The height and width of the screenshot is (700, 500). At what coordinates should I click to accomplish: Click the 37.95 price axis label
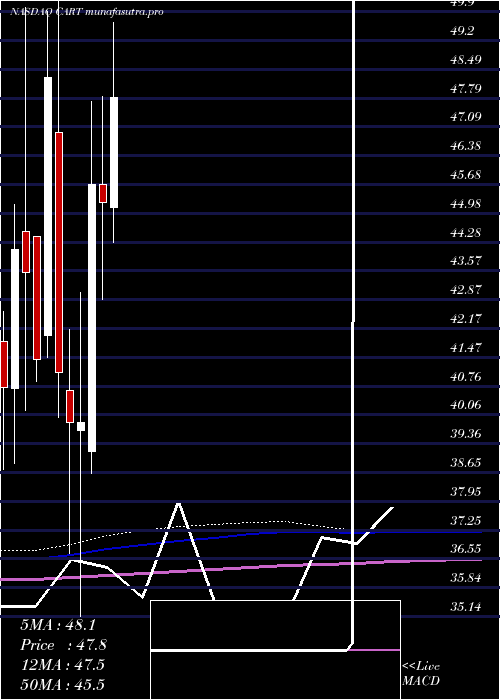pos(466,492)
